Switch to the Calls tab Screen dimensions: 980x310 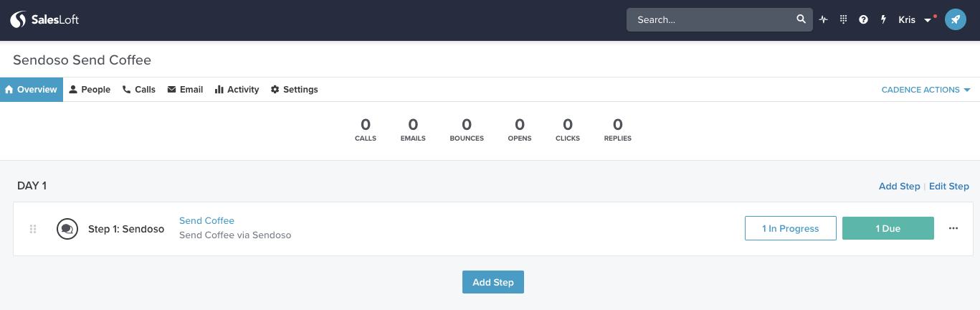(x=139, y=90)
